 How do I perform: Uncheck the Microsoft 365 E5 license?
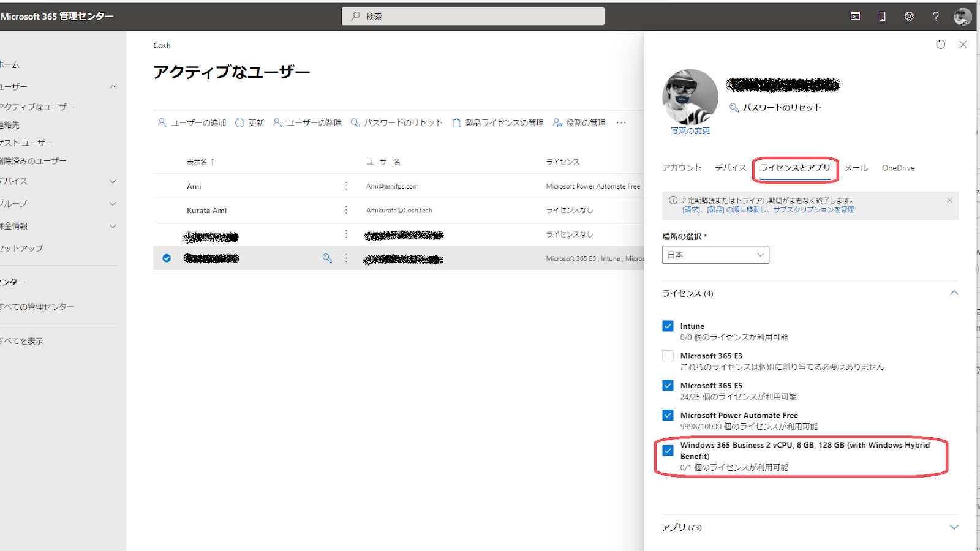coord(668,385)
